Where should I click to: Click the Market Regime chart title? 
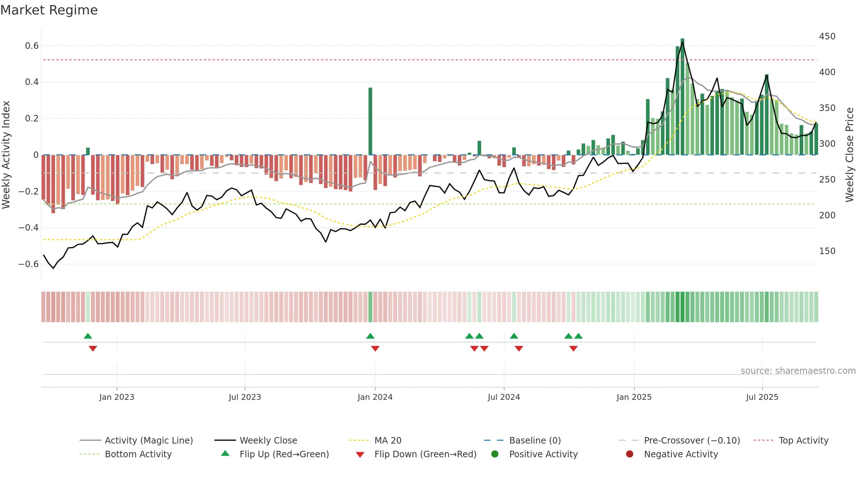[49, 10]
